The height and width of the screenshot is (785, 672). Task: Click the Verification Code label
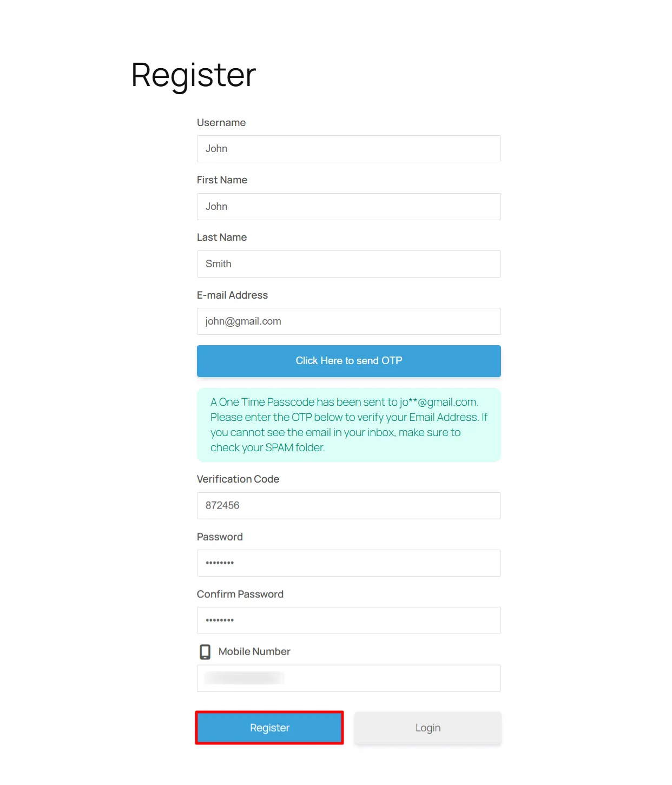point(238,479)
